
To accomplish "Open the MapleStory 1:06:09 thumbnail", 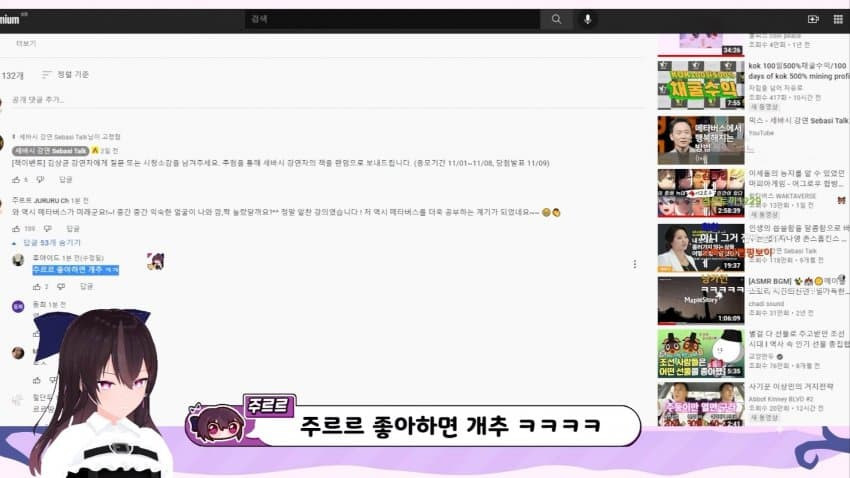I will coord(701,301).
